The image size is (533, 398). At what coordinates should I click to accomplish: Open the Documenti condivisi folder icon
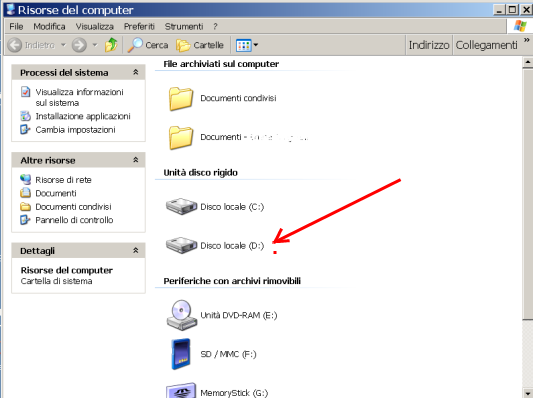[181, 99]
